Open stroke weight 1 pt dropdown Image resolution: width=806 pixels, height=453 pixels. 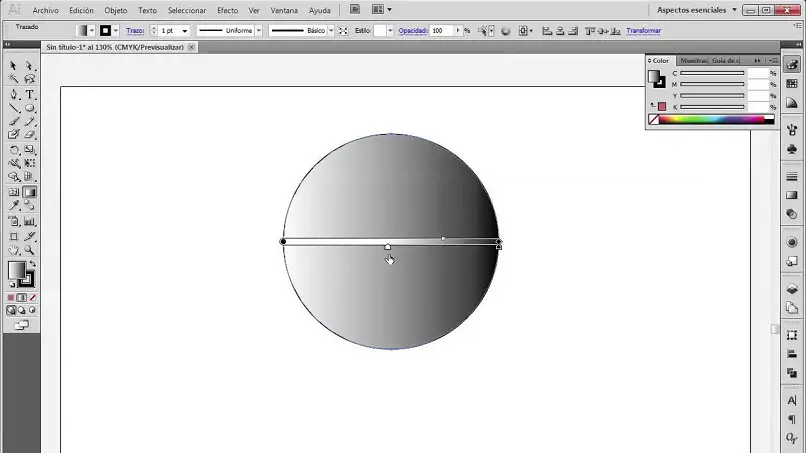185,31
